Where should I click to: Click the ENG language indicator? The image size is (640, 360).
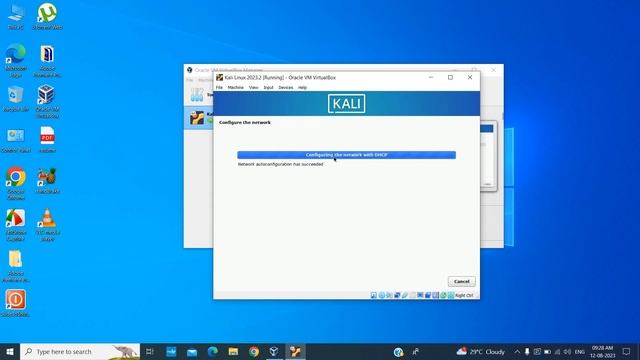tap(580, 351)
